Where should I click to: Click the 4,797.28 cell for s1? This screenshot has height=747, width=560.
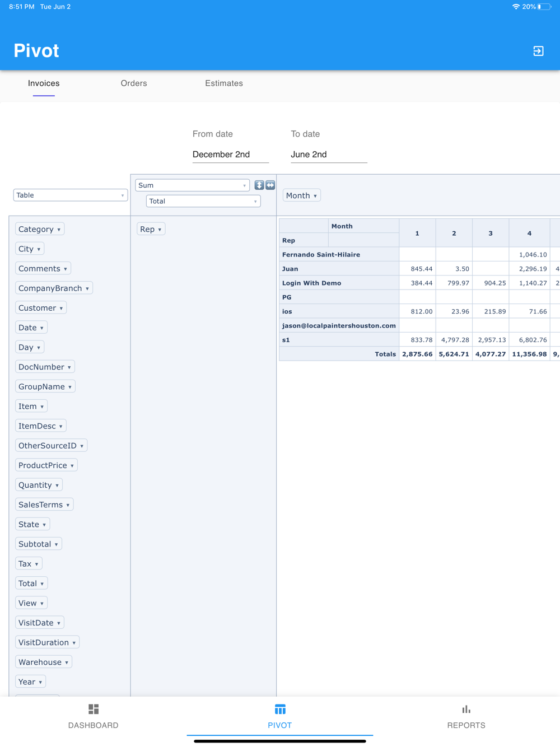click(454, 340)
